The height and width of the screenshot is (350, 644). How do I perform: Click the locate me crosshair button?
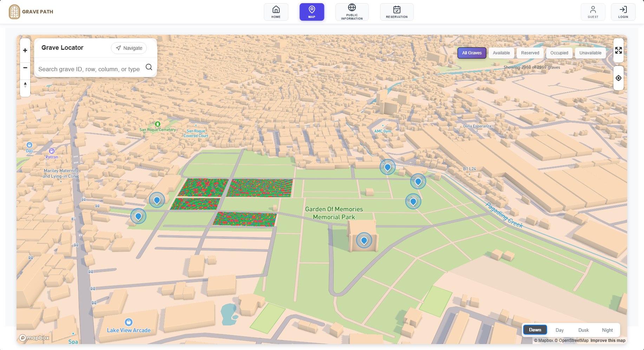(618, 78)
